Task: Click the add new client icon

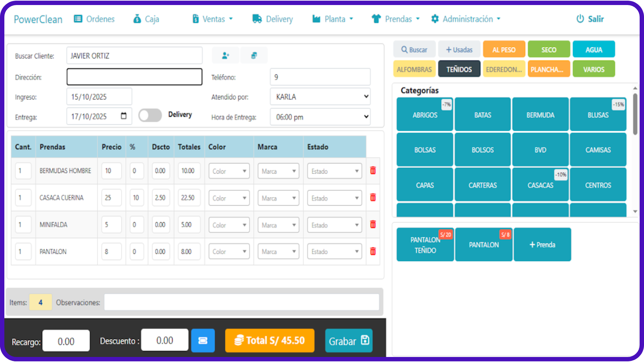Action: (225, 55)
